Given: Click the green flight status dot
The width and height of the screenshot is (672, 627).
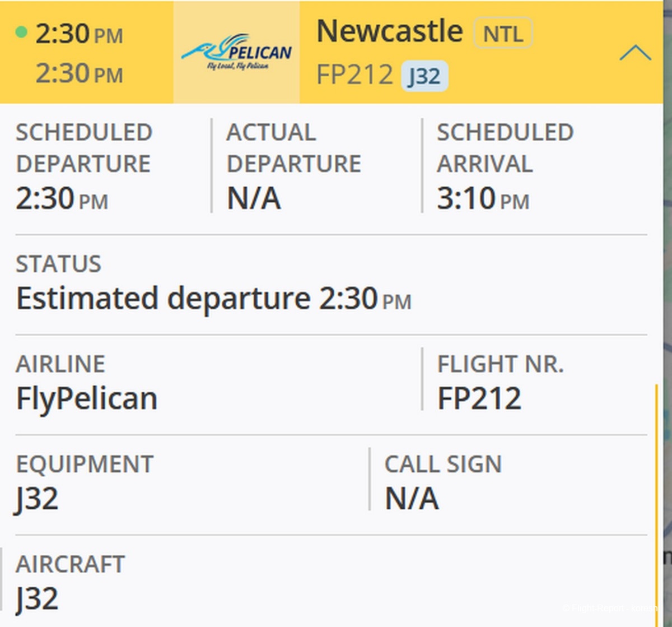Looking at the screenshot, I should pos(21,32).
